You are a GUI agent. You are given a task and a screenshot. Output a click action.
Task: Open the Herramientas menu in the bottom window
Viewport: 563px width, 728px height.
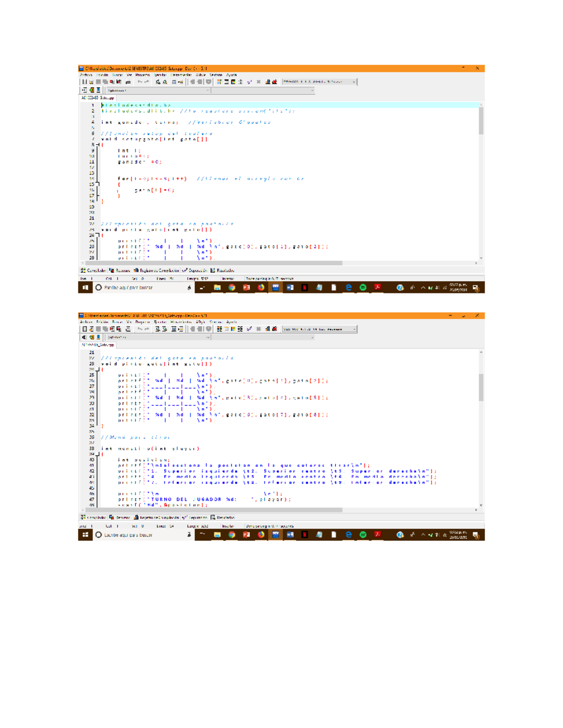tap(181, 322)
